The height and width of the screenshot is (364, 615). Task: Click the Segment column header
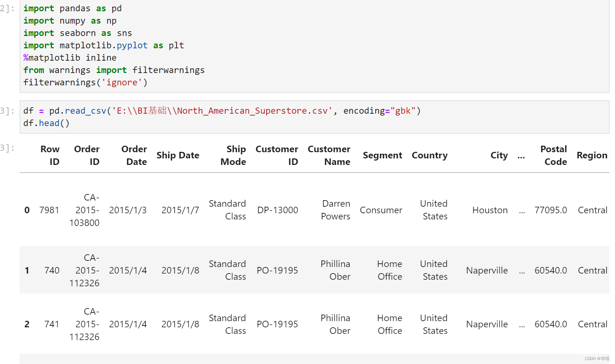pyautogui.click(x=382, y=155)
